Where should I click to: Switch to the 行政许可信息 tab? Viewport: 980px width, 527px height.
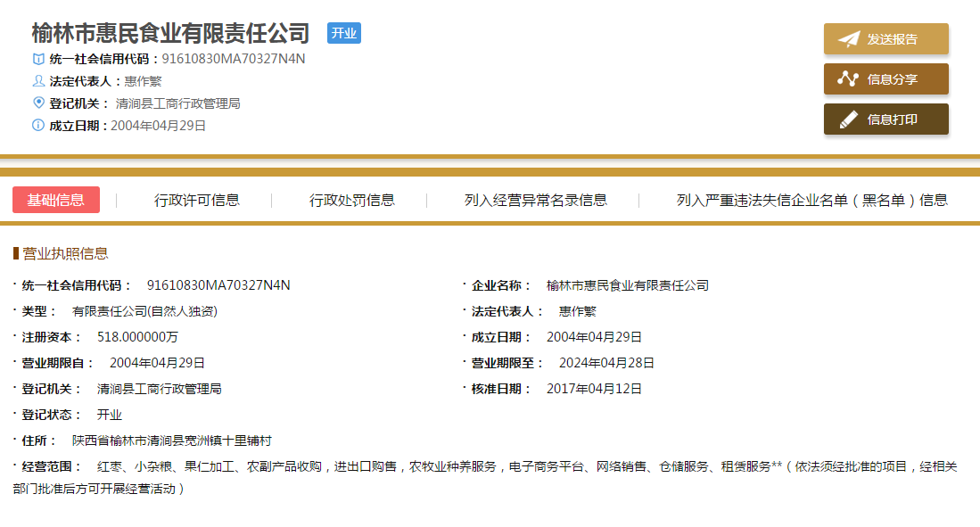coord(197,200)
